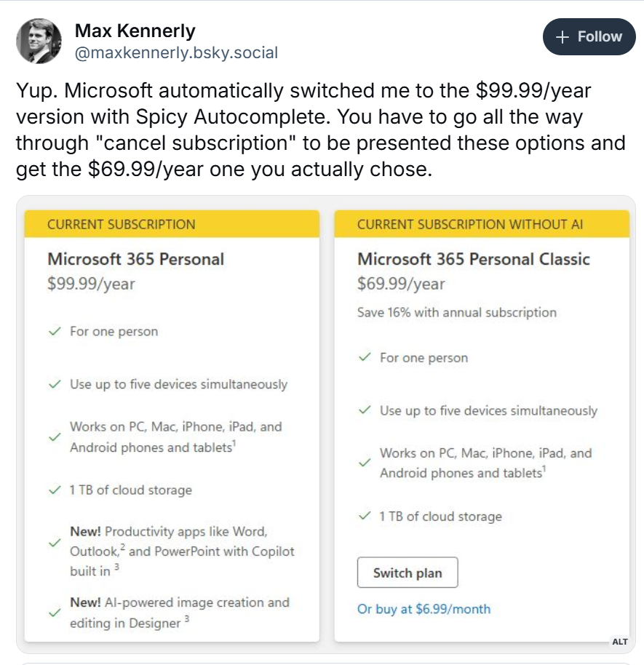Click the Save 16% with annual subscription text
644x665 pixels.
pos(457,313)
